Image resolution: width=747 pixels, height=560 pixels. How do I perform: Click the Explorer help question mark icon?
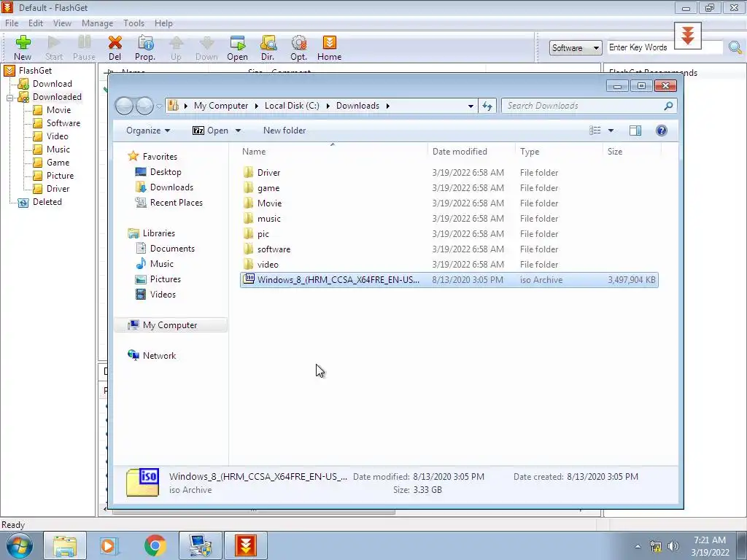coord(661,131)
